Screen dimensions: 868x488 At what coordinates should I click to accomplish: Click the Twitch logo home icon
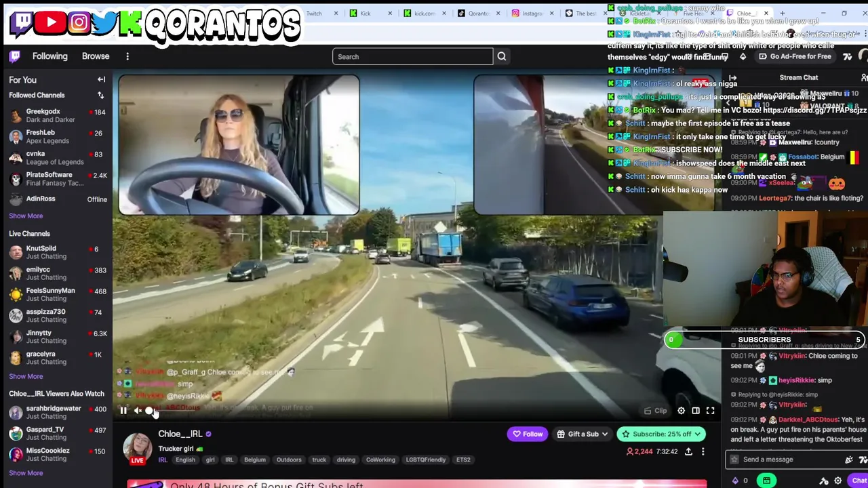point(14,56)
